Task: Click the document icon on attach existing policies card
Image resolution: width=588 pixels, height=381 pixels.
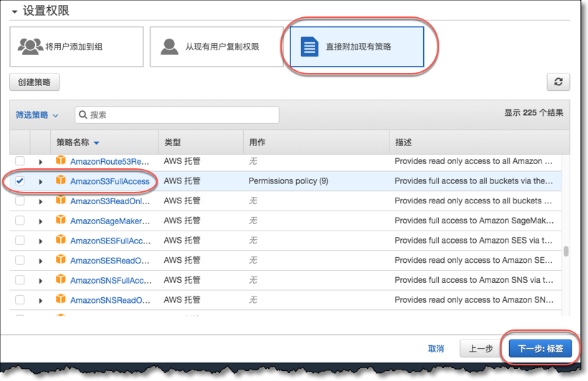Action: click(309, 47)
